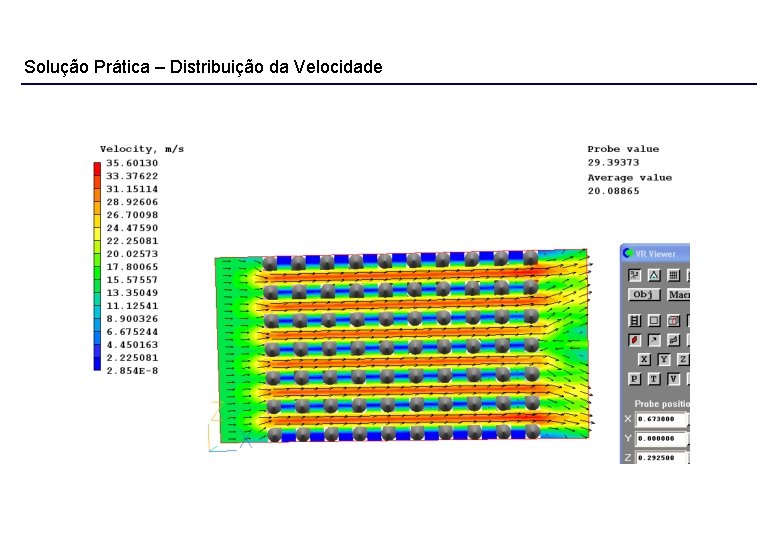Viewport: 780px width, 540px height.
Task: Select the T variable button
Action: point(654,379)
